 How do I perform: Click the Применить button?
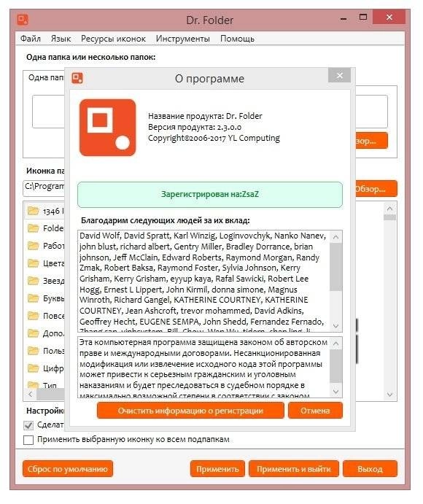tap(217, 469)
